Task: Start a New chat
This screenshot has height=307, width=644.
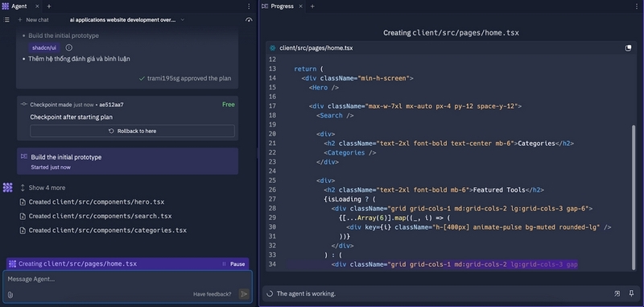Action: click(x=33, y=19)
